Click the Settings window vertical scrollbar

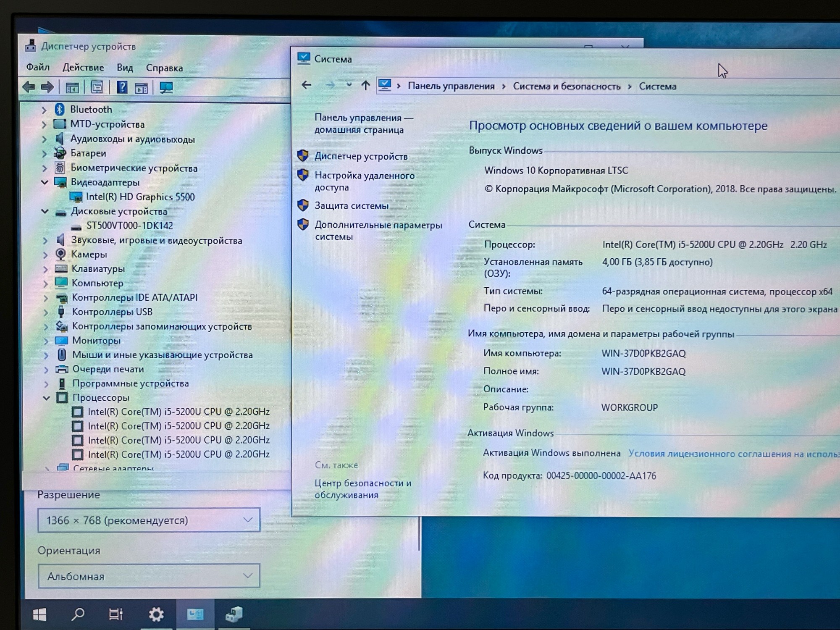pyautogui.click(x=419, y=533)
